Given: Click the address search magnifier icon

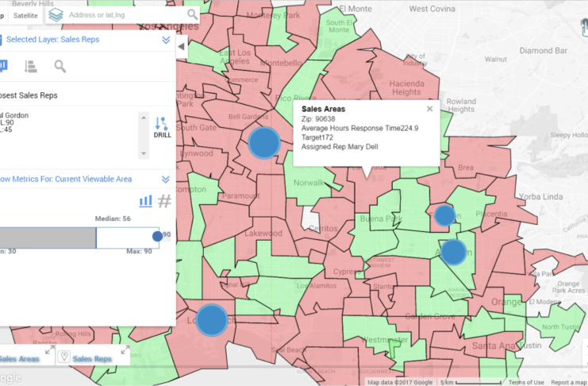Looking at the screenshot, I should (x=192, y=14).
